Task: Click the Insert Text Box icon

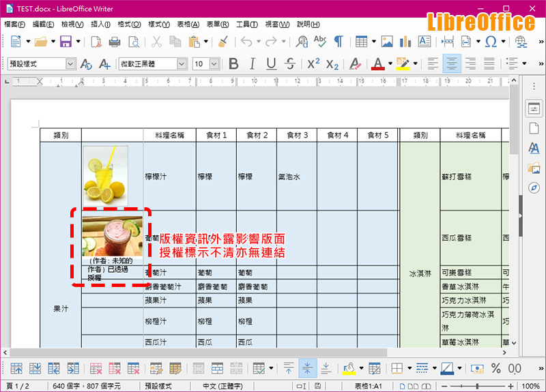Action: (425, 42)
